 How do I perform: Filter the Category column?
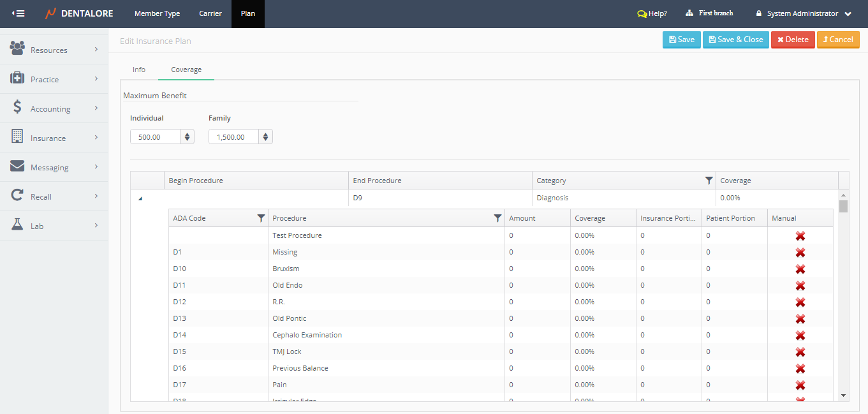point(709,181)
